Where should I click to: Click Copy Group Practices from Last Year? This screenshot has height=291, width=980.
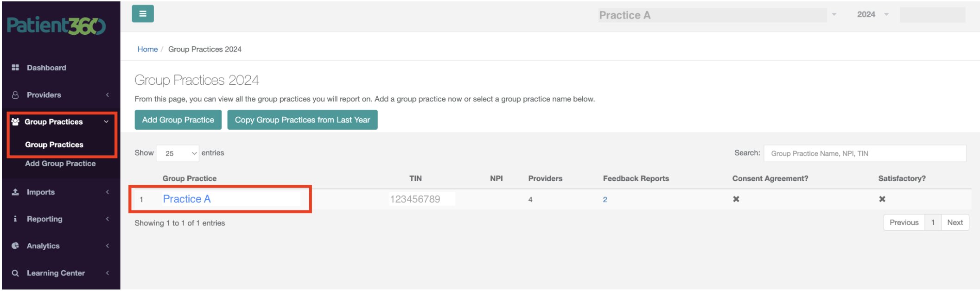coord(302,120)
